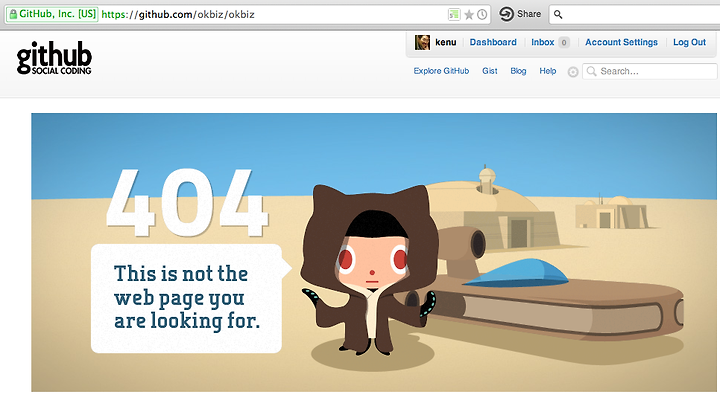This screenshot has width=720, height=406.
Task: Click the browser Share button
Action: pyautogui.click(x=520, y=14)
